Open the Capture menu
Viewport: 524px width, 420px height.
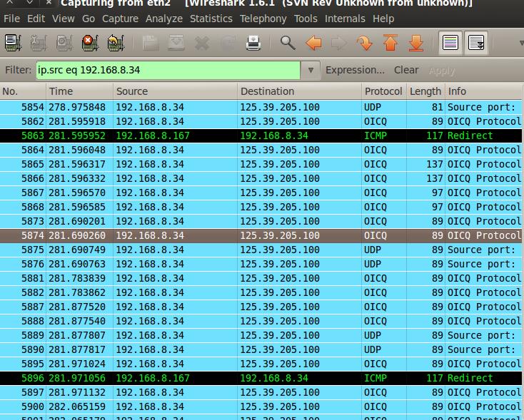tap(121, 19)
